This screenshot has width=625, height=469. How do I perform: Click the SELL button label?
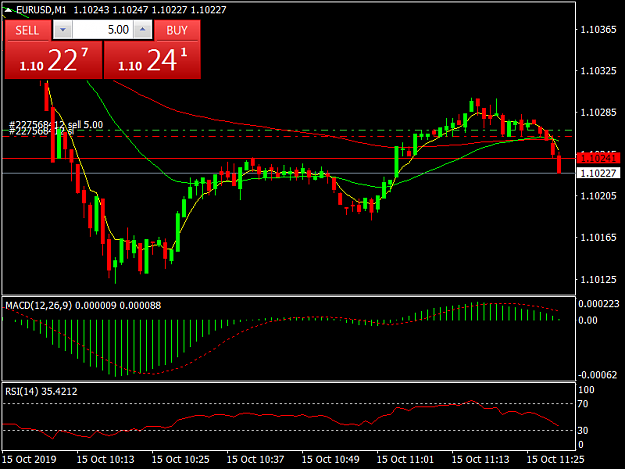click(x=28, y=30)
